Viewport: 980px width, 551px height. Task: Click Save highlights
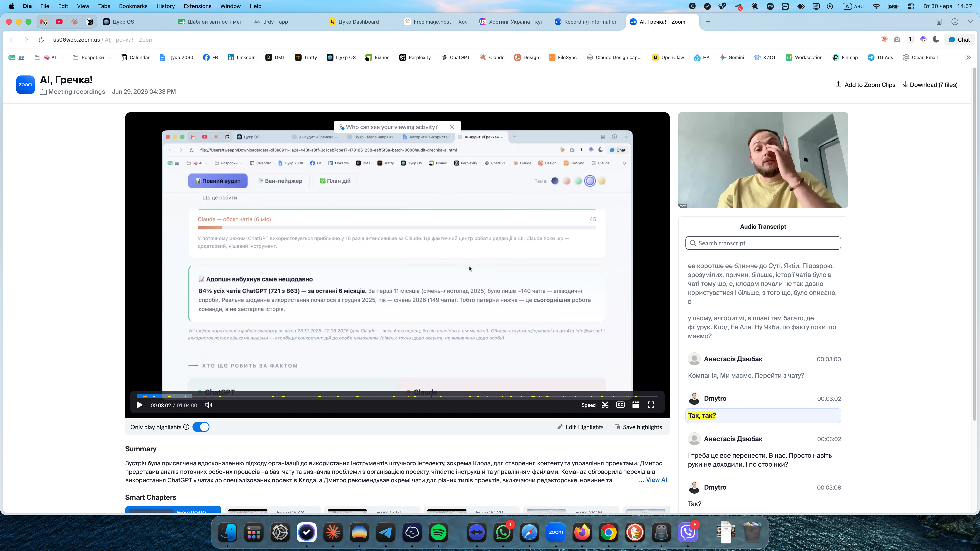click(638, 427)
